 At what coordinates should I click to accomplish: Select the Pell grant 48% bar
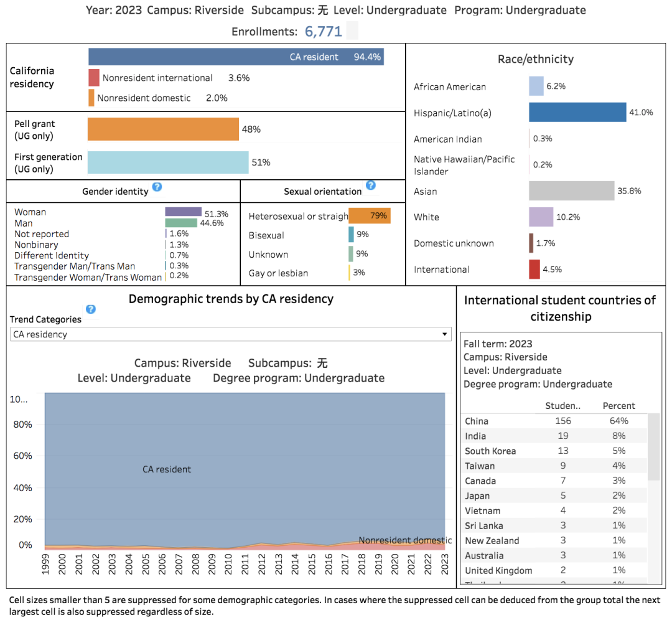point(163,129)
